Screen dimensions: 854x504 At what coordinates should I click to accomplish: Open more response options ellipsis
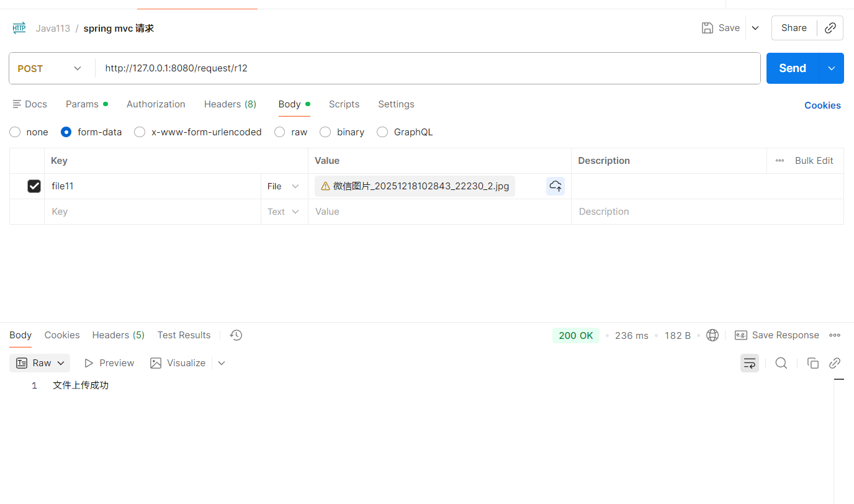pos(835,335)
